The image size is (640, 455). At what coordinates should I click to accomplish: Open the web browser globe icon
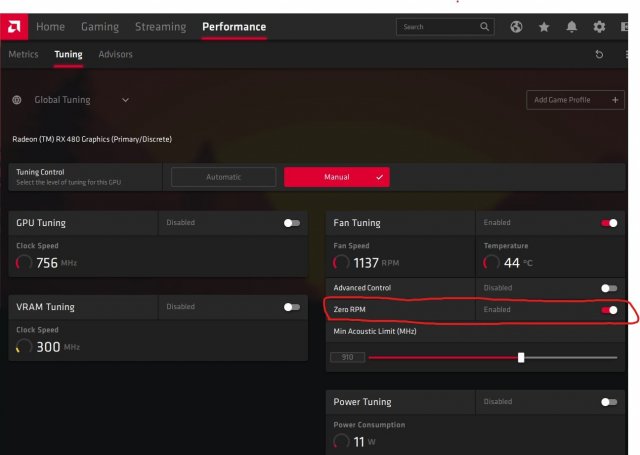516,27
